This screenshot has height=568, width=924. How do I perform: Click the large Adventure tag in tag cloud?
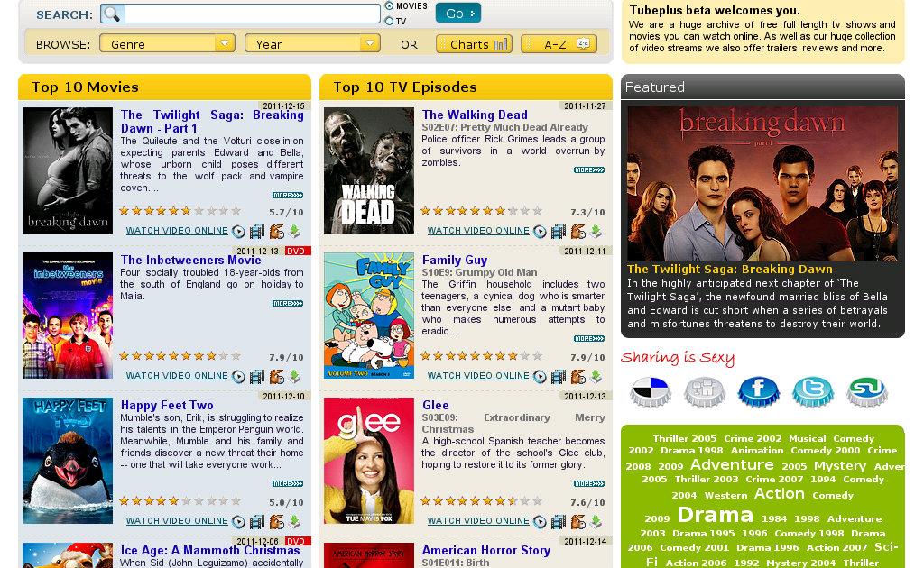731,465
